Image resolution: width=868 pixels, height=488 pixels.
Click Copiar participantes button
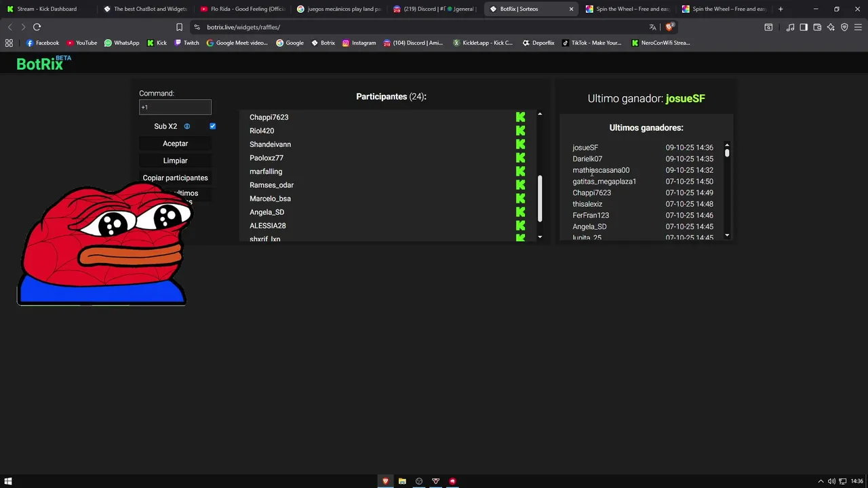175,178
